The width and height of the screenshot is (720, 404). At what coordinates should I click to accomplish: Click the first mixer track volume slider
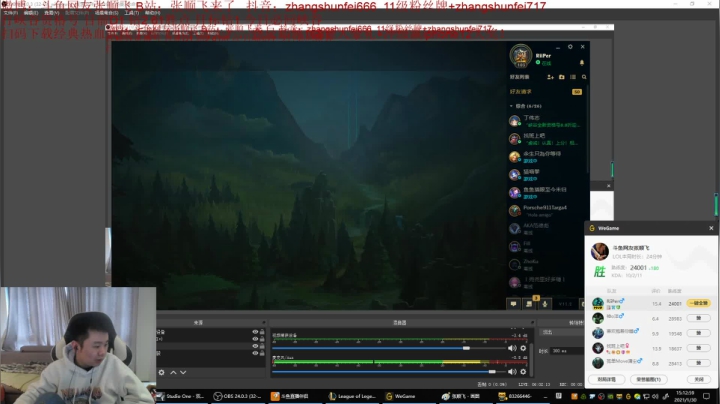tap(388, 348)
